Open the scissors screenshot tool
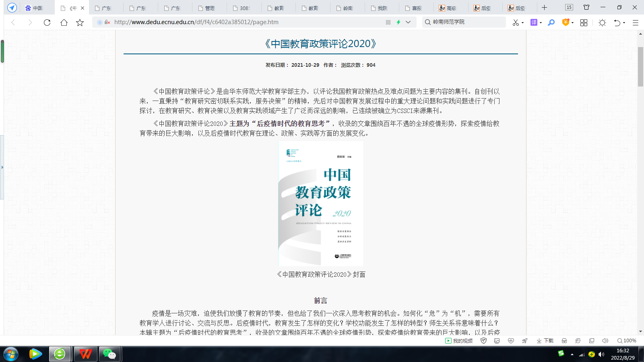644x362 pixels. (x=516, y=23)
